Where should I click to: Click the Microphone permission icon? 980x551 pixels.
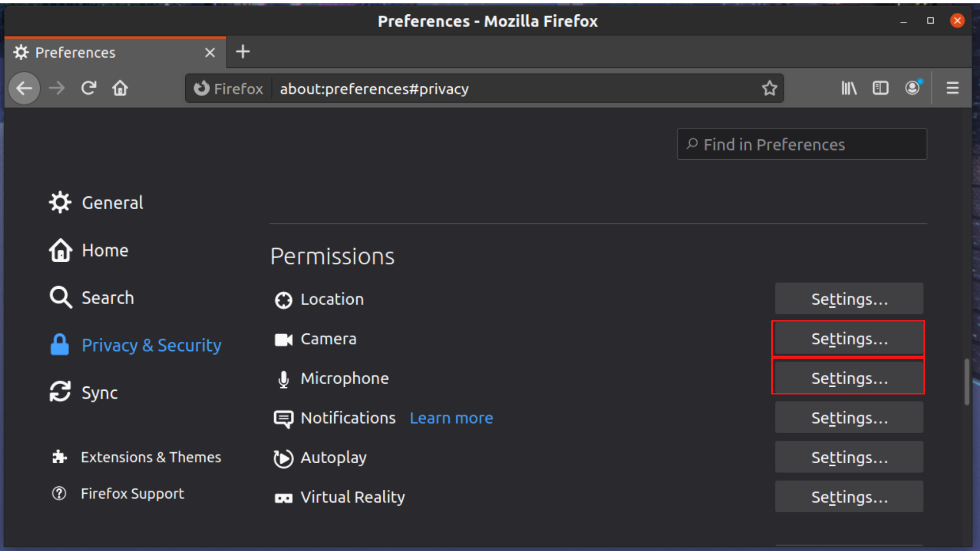coord(283,379)
